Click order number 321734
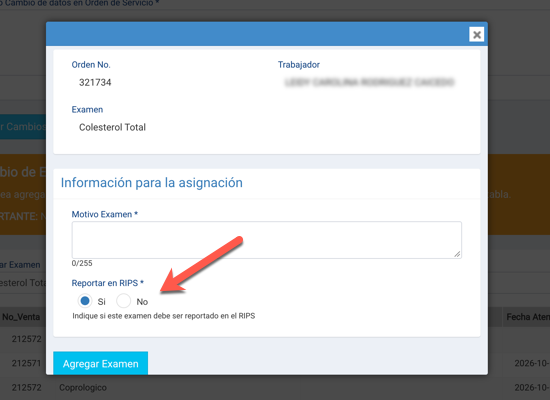The width and height of the screenshot is (550, 400). [95, 82]
